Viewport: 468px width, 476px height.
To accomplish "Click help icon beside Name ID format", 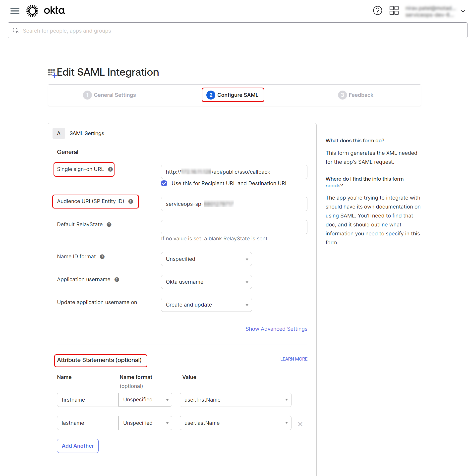I will [102, 257].
